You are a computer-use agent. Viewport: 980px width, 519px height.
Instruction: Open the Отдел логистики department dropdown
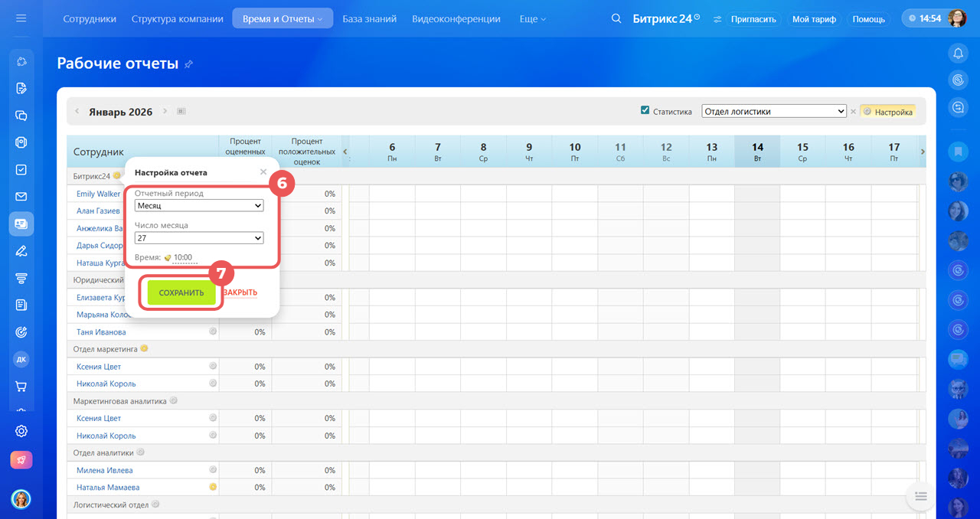pos(773,112)
